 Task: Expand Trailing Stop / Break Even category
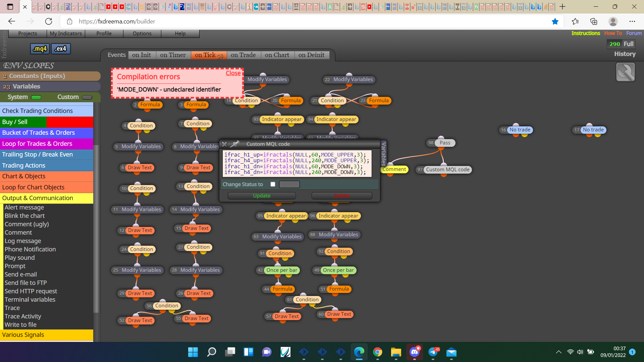(47, 155)
